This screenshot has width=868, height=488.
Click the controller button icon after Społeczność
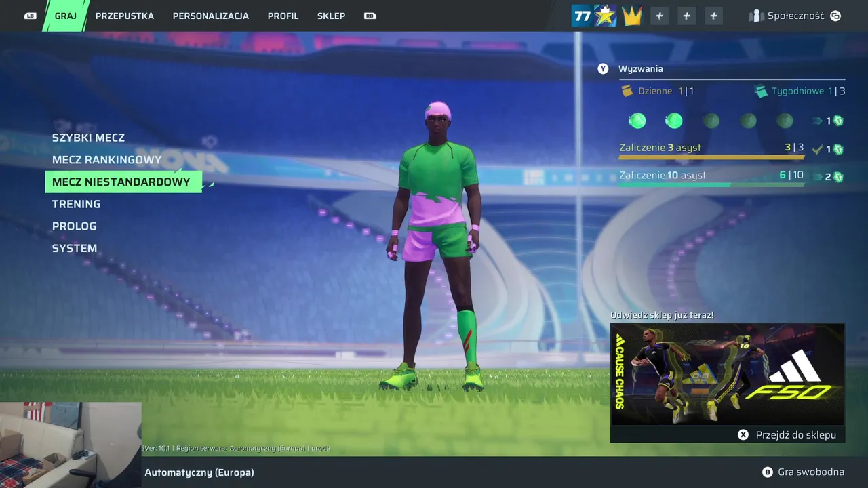(x=835, y=16)
